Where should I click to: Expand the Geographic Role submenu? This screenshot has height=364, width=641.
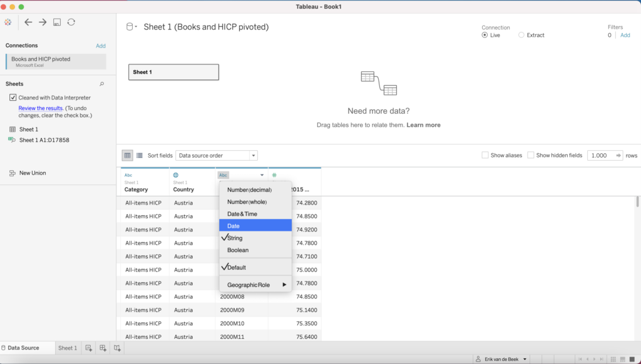(x=255, y=285)
